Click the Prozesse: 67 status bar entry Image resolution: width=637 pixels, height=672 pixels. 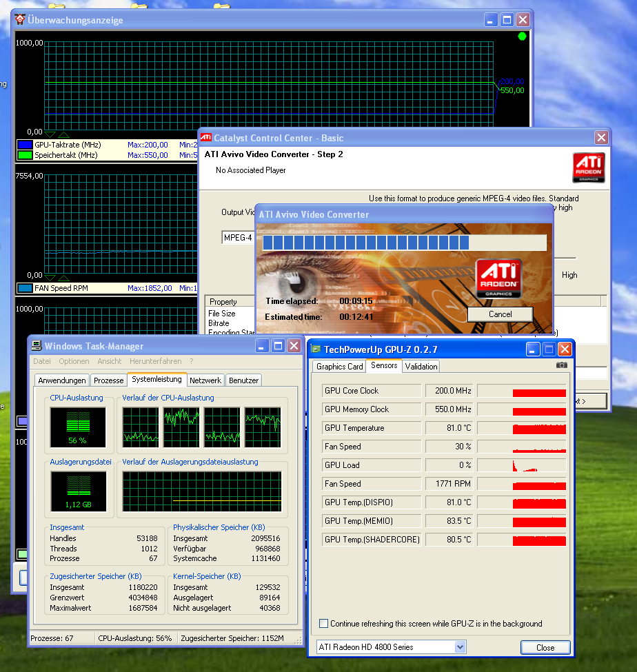pyautogui.click(x=52, y=638)
